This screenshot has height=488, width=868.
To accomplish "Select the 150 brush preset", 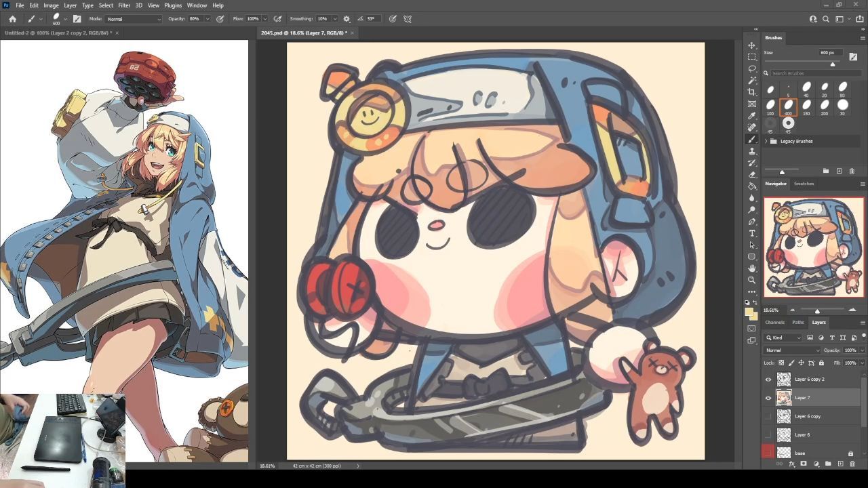I will point(806,106).
